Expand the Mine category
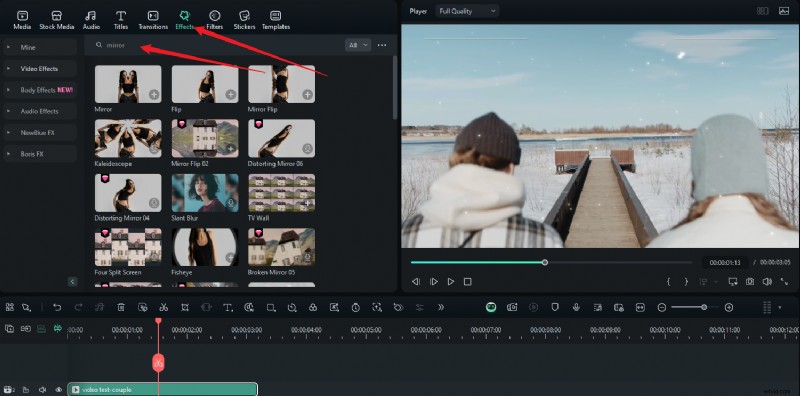 point(40,47)
